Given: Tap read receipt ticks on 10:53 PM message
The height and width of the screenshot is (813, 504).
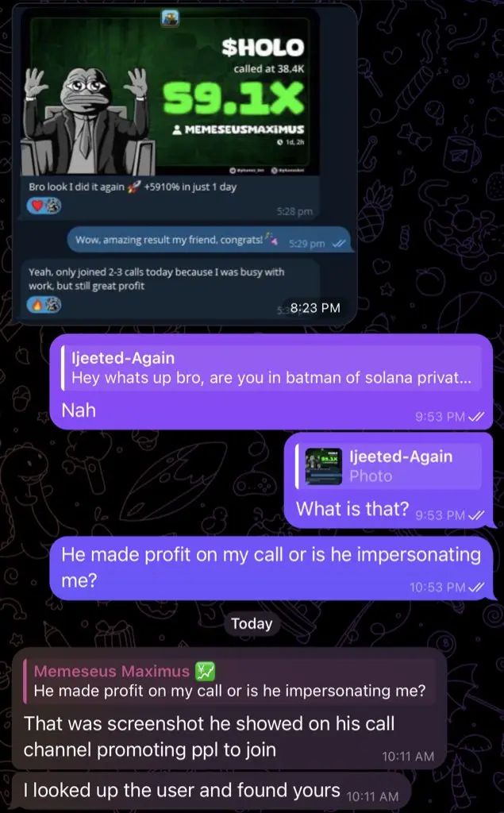Looking at the screenshot, I should coord(476,587).
